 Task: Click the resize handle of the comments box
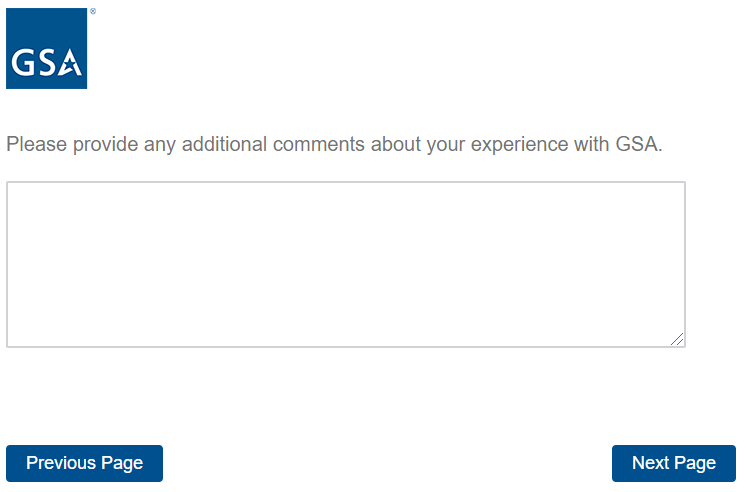point(678,340)
